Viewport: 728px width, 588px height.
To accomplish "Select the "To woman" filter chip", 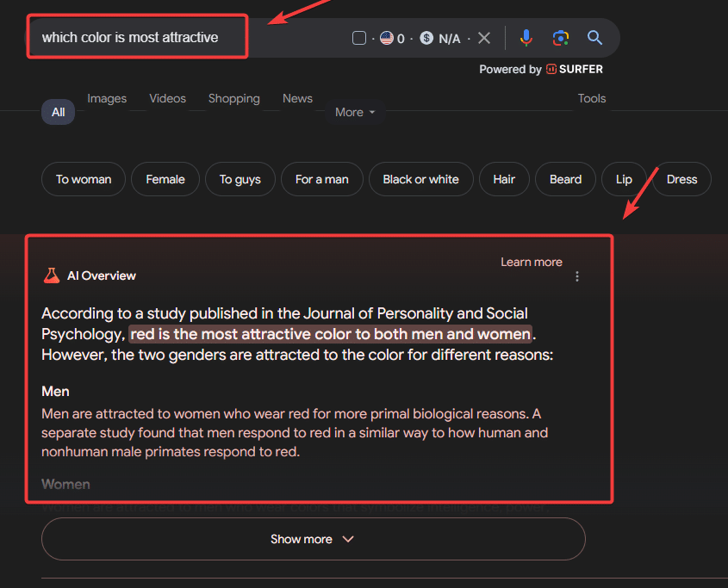I will 84,179.
